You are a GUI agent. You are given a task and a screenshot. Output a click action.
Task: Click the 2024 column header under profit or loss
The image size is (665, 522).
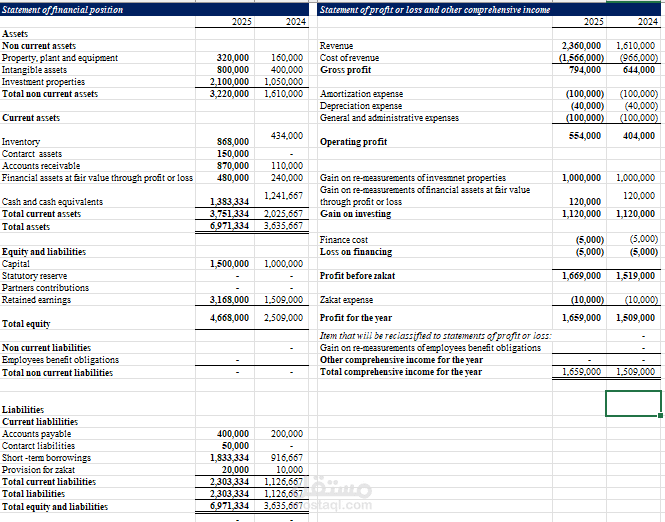(648, 22)
